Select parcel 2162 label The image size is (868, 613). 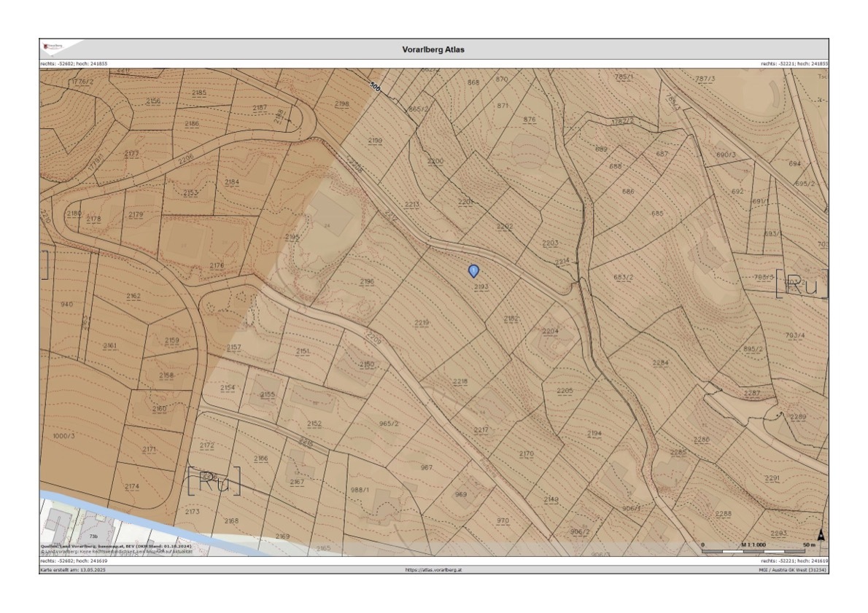pos(133,296)
